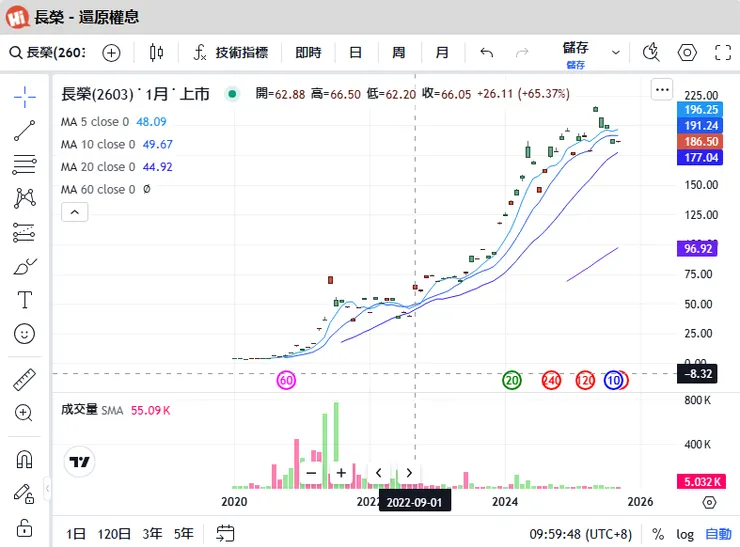740x547 pixels.
Task: Switch to 周 weekly interval
Action: [x=398, y=52]
